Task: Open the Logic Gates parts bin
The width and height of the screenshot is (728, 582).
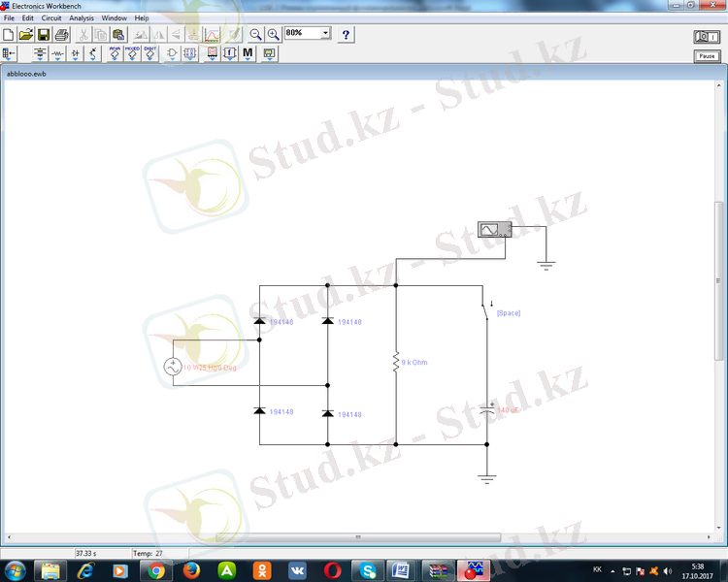Action: [172, 54]
